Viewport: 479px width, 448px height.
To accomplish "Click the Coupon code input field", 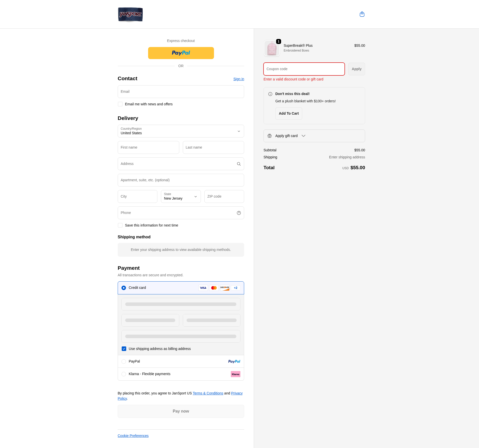I will (x=304, y=69).
